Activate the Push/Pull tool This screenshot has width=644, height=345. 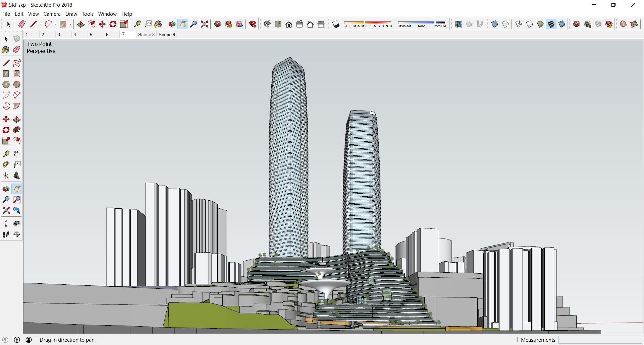(x=80, y=24)
